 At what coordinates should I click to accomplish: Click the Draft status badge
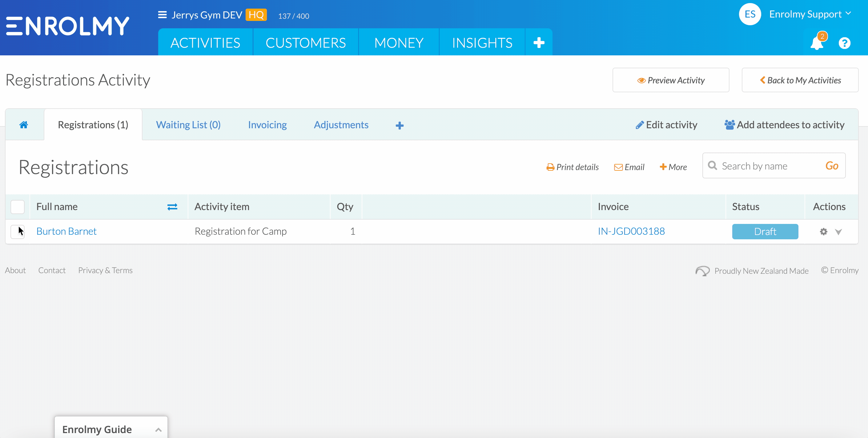pos(765,232)
